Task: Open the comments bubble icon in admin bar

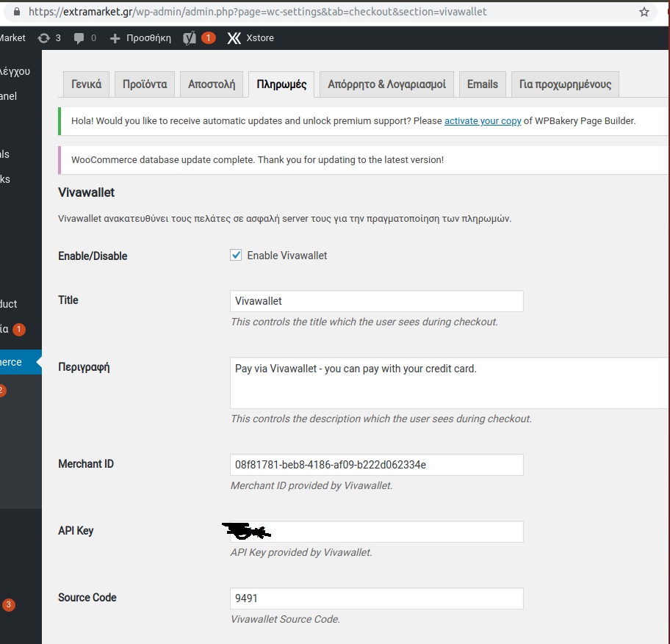Action: [x=79, y=37]
